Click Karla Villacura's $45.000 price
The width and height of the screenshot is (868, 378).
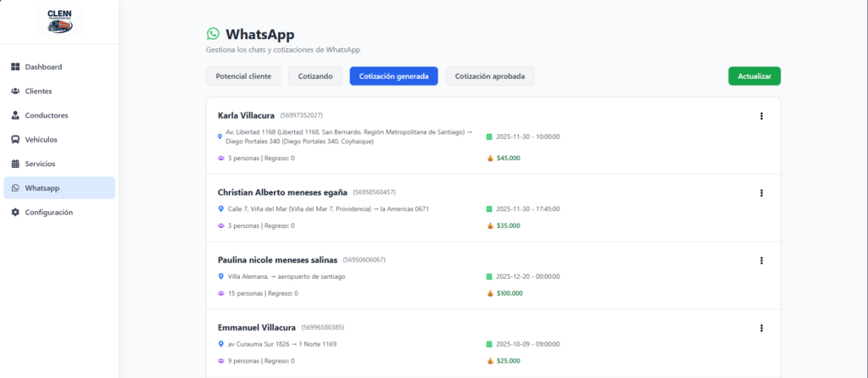point(509,158)
